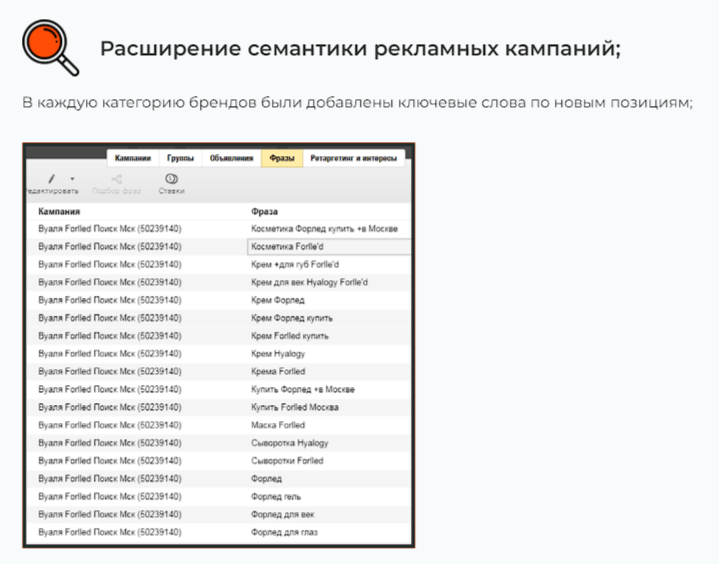Select phrase Крем для век Hyalogy Forlle'd
This screenshot has width=719, height=564.
[309, 282]
